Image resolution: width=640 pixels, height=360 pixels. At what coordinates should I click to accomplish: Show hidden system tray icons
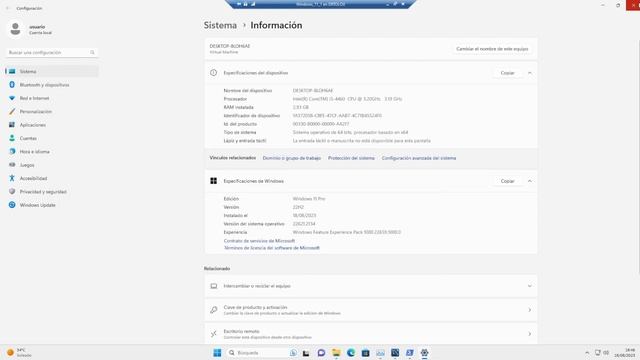pos(587,353)
